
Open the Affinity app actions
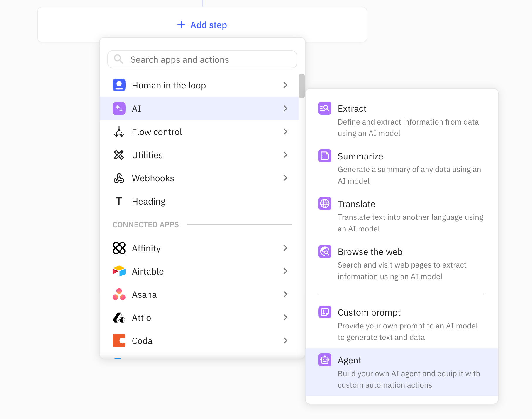click(199, 248)
